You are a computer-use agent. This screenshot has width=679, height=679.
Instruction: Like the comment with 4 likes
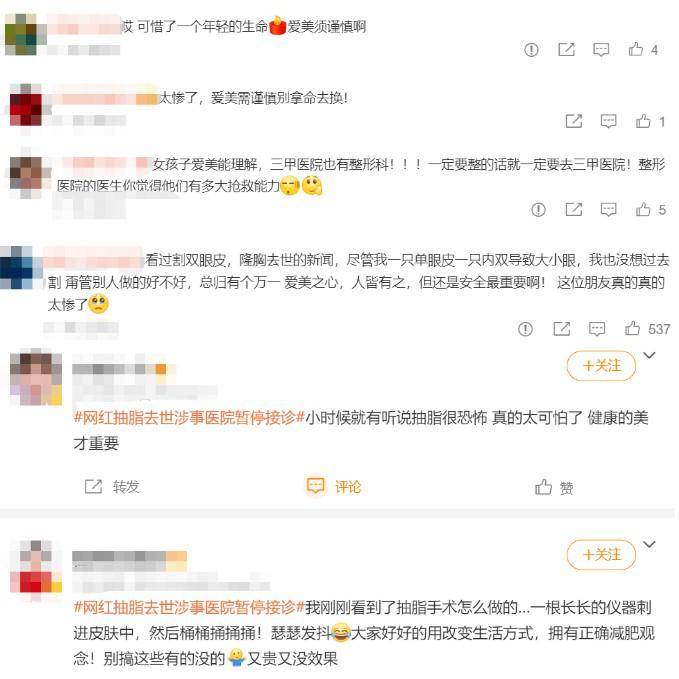tap(636, 50)
